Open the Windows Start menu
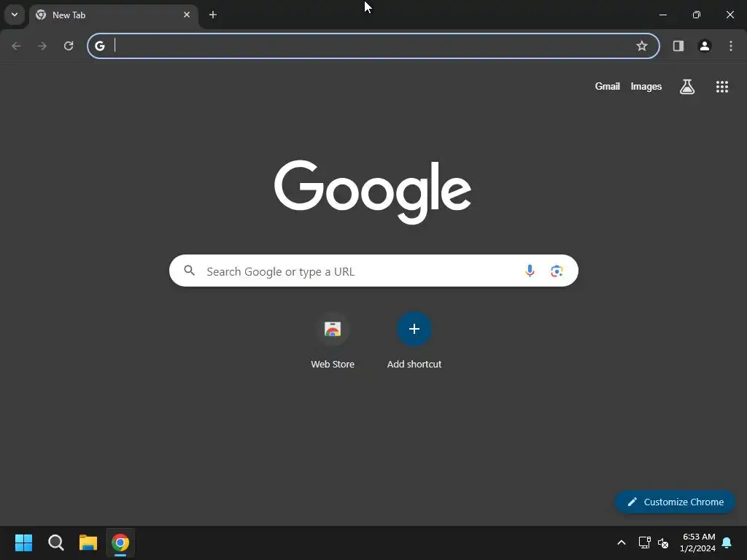Image resolution: width=747 pixels, height=560 pixels. (x=23, y=542)
